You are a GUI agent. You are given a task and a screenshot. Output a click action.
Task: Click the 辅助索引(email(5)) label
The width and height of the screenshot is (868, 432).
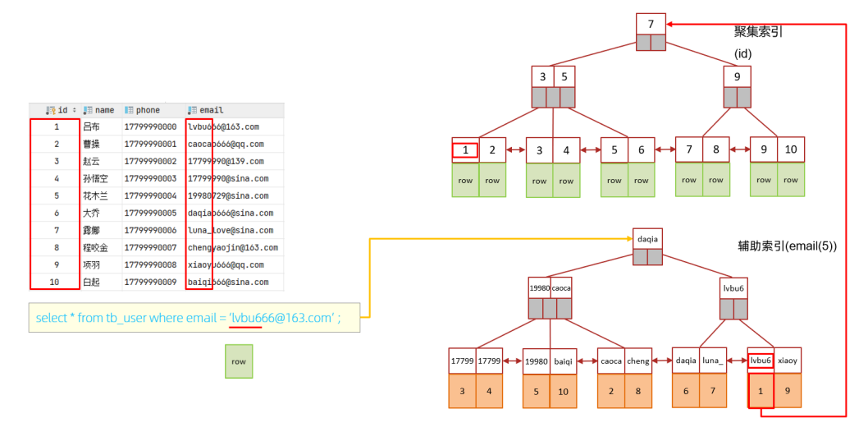pos(788,246)
